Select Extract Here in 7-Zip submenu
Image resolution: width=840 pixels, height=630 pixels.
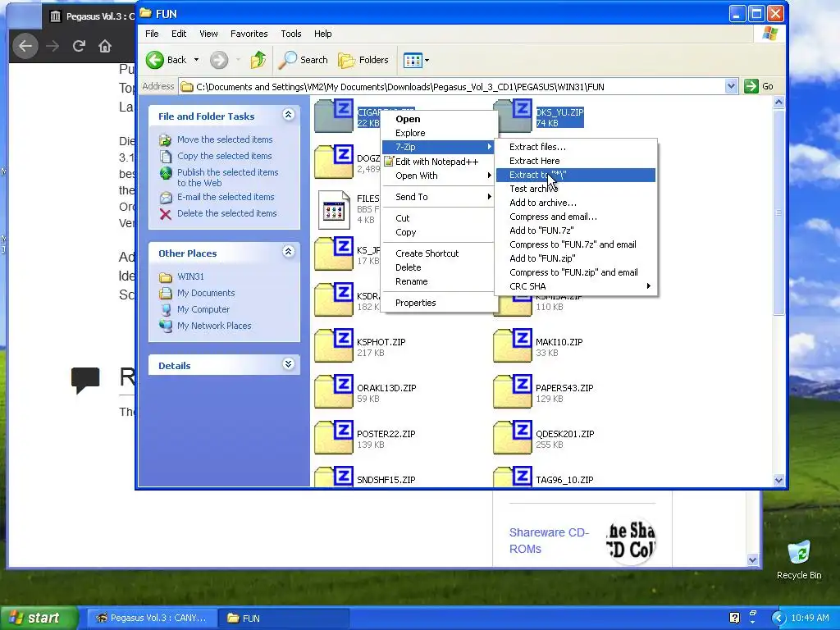coord(575,161)
